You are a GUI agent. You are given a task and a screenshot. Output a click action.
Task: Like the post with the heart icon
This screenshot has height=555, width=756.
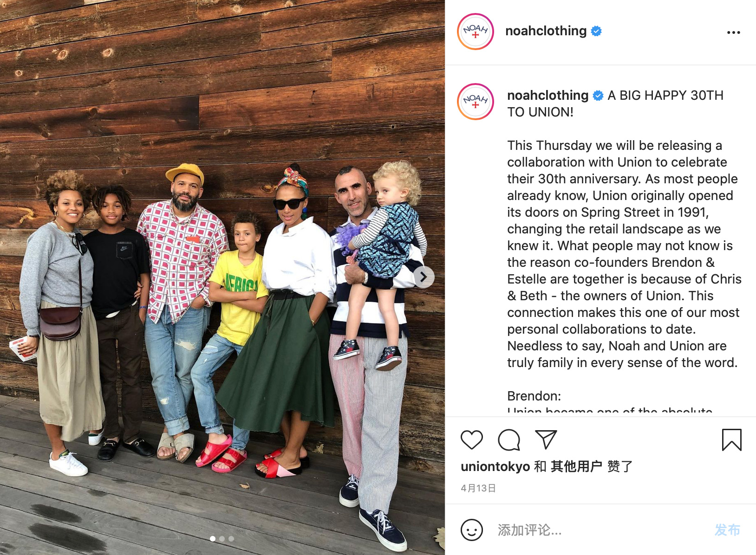tap(471, 439)
